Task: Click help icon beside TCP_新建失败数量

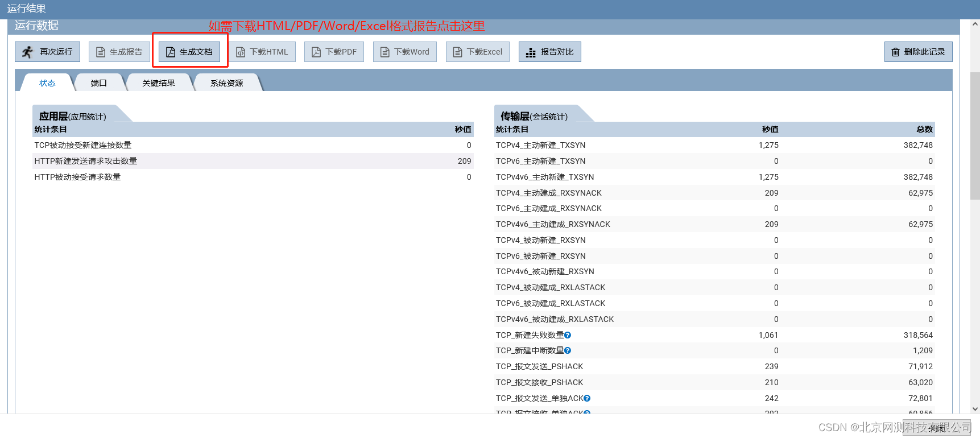Action: click(x=568, y=335)
